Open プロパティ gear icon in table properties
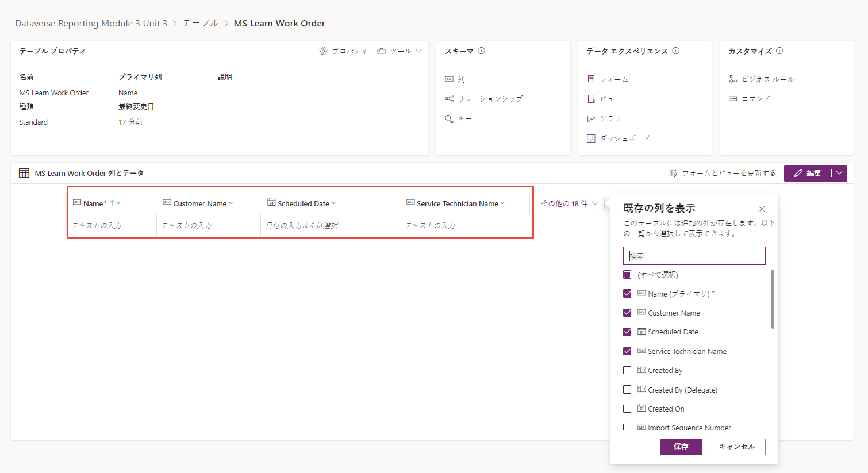Image resolution: width=868 pixels, height=473 pixels. [x=323, y=51]
